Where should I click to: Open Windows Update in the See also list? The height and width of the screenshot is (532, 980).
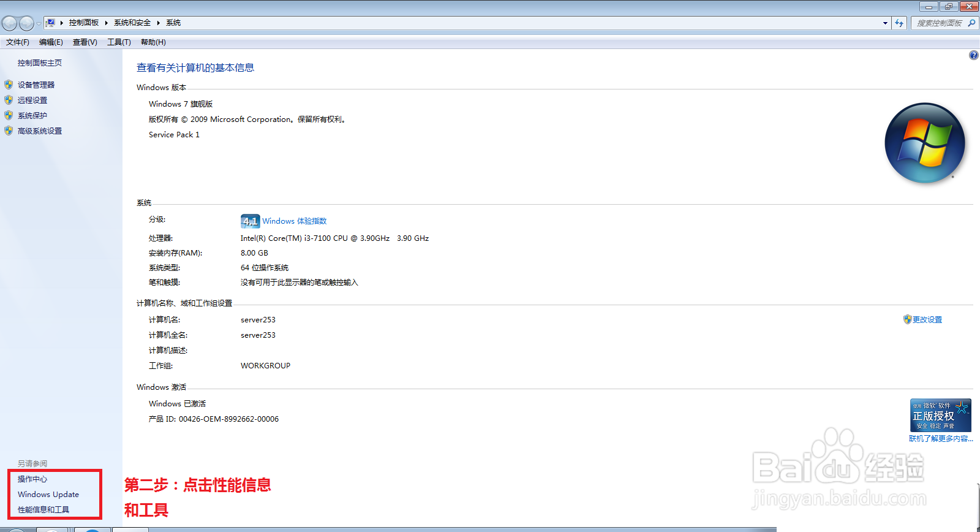point(48,495)
